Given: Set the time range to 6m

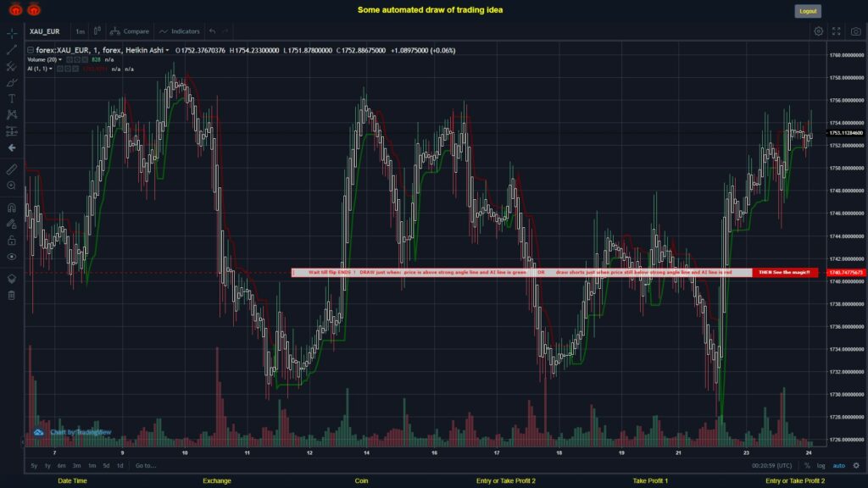Looking at the screenshot, I should click(61, 465).
